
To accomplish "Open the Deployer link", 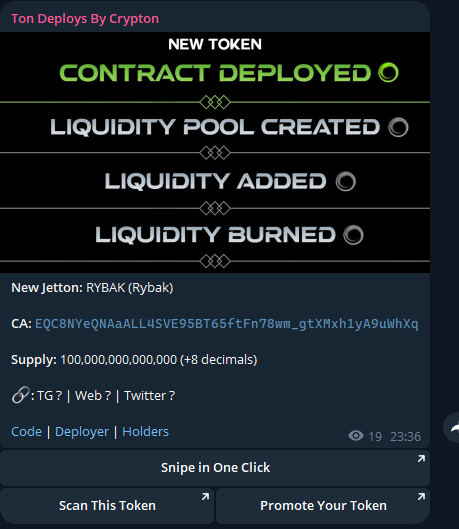I will tap(82, 431).
